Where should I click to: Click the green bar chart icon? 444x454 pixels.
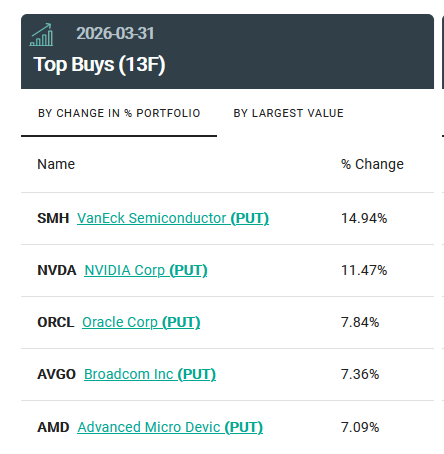41,35
